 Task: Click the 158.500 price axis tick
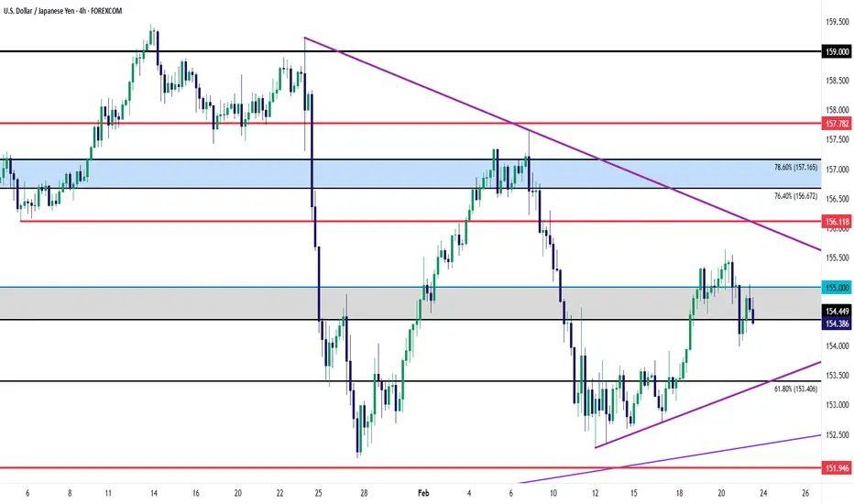[x=833, y=82]
